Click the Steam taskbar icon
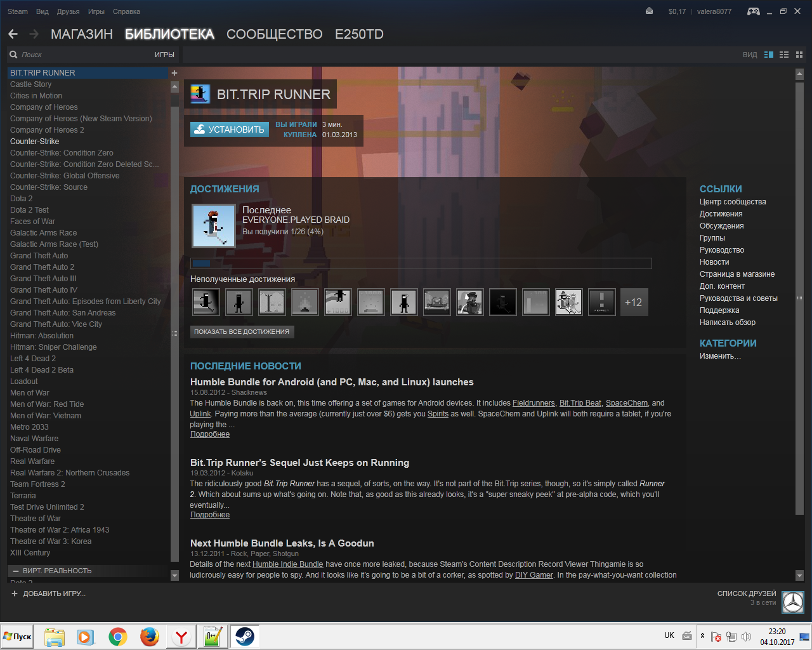Screen dimensions: 812x650 tap(244, 637)
